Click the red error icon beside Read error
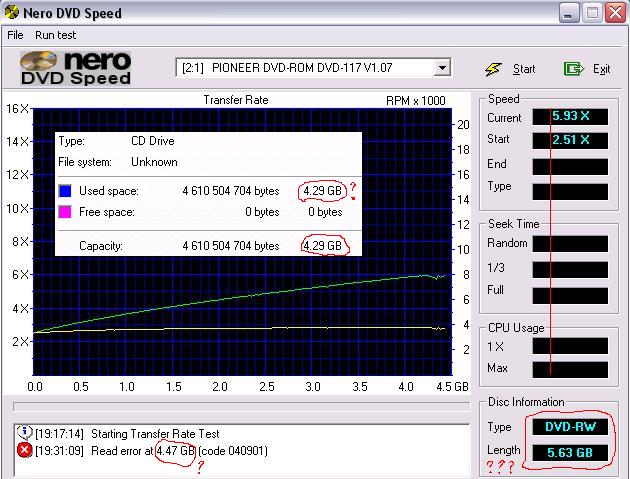 point(24,450)
